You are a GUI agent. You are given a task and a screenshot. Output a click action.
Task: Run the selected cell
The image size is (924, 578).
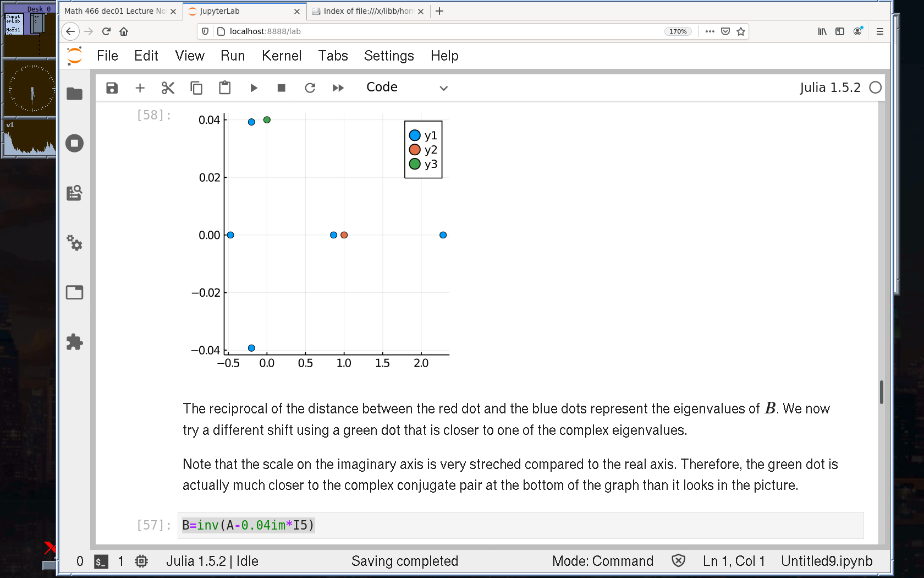tap(254, 88)
